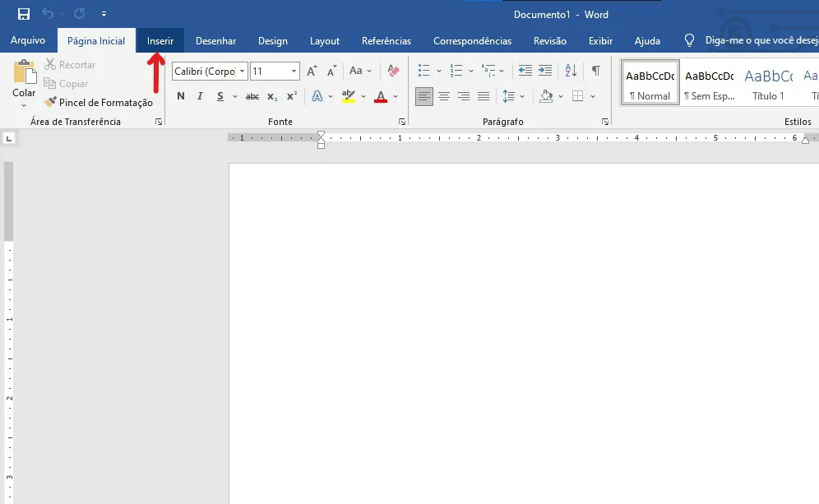
Task: Open the Calibri font name dropdown
Action: pyautogui.click(x=242, y=71)
